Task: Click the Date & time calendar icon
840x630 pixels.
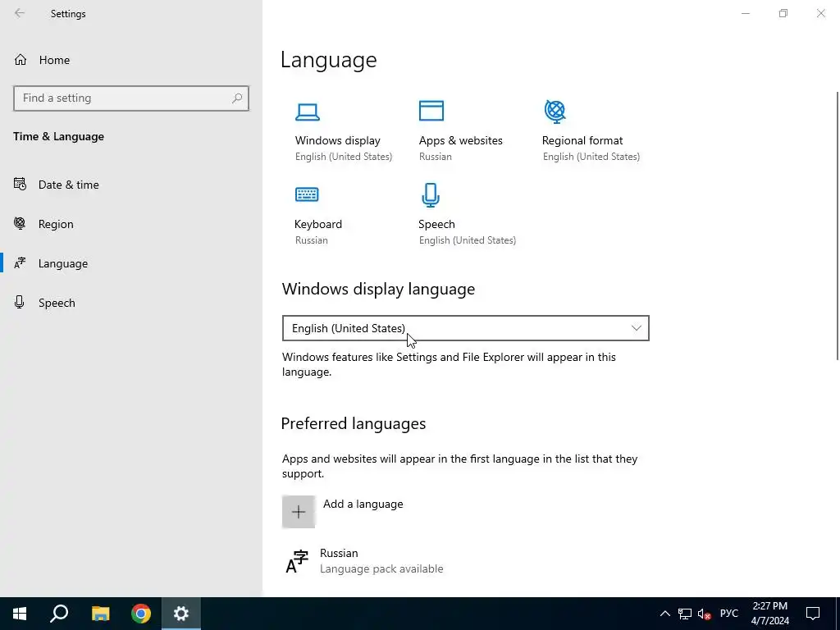Action: tap(20, 185)
